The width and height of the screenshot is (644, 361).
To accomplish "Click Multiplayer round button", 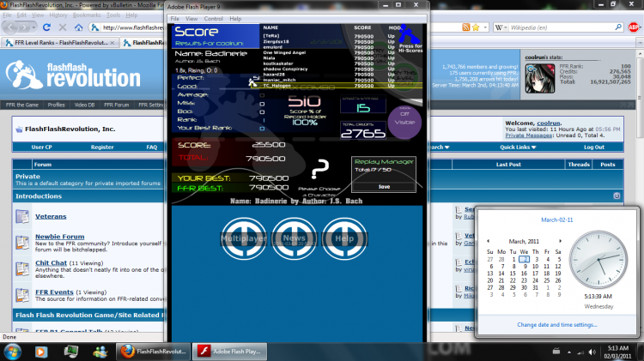I will coord(244,238).
